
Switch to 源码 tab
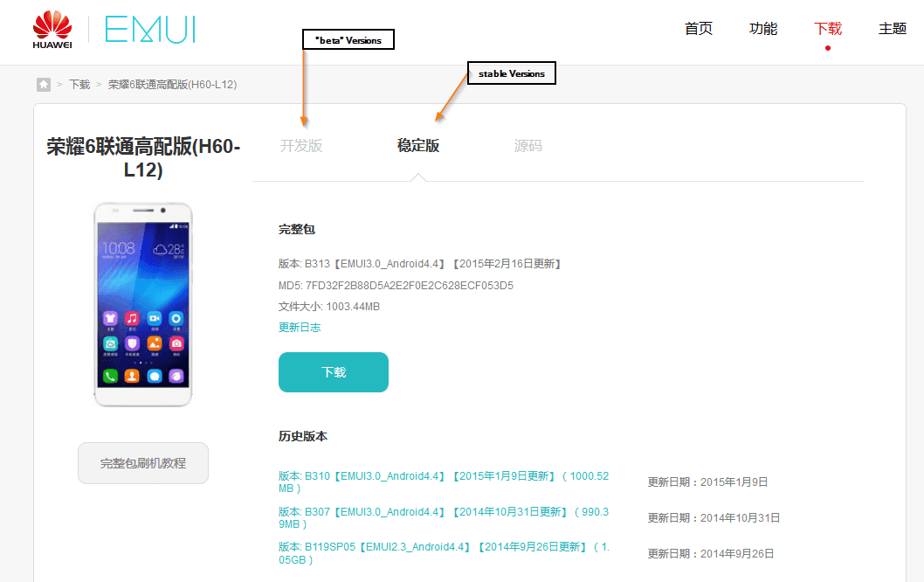point(528,146)
